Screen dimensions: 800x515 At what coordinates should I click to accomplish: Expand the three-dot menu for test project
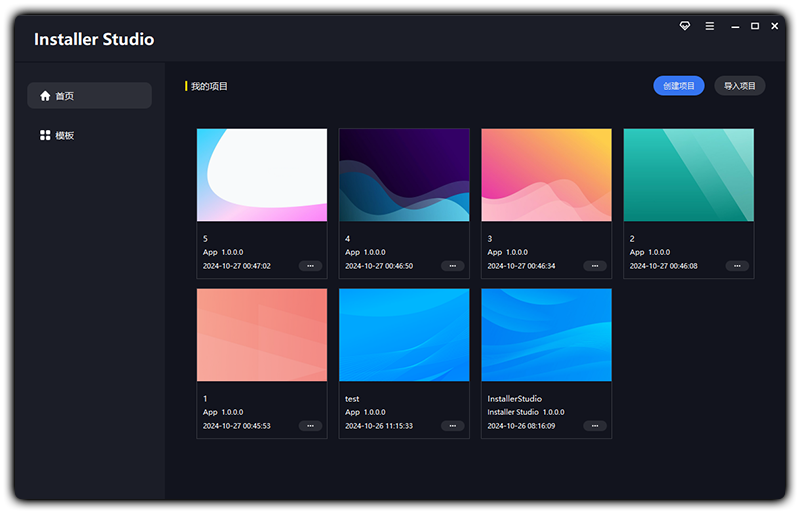pos(453,426)
